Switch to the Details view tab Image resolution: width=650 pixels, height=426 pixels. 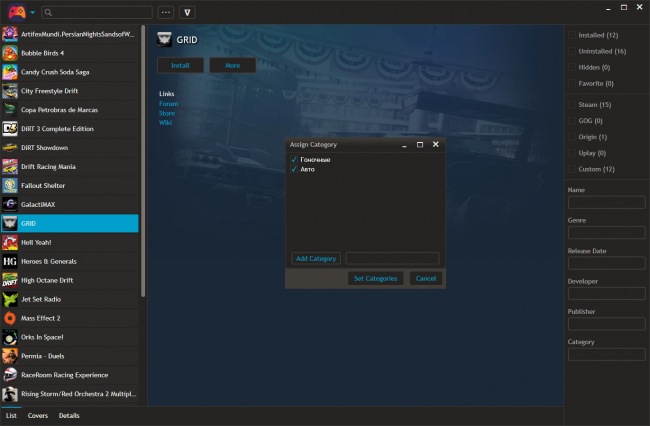69,416
